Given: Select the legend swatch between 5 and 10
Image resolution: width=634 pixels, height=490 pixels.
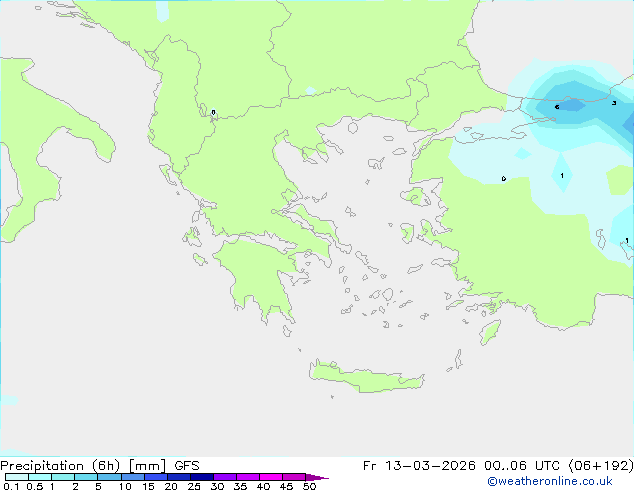Looking at the screenshot, I should click(109, 477).
